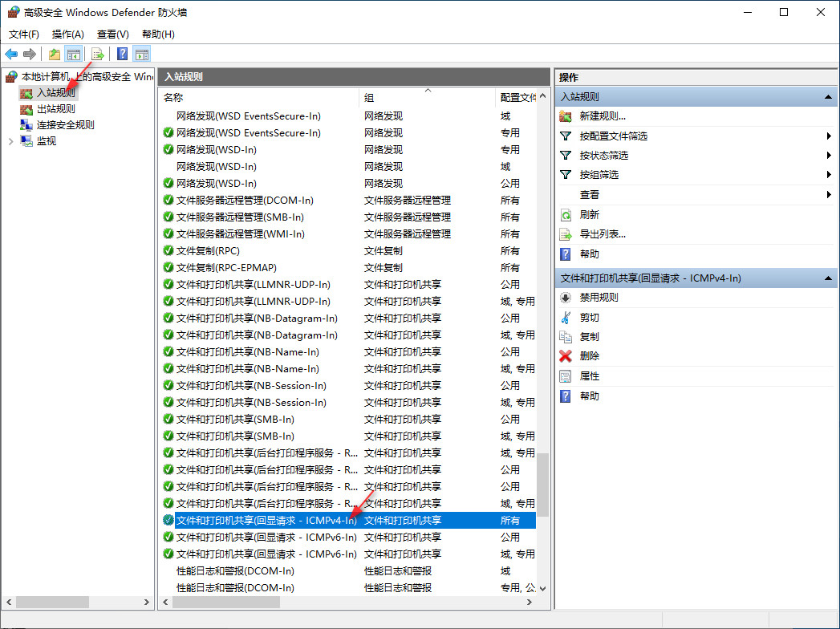Click the rules list vertical scrollbar thumb
Viewport: 840px width, 629px height.
(542, 485)
